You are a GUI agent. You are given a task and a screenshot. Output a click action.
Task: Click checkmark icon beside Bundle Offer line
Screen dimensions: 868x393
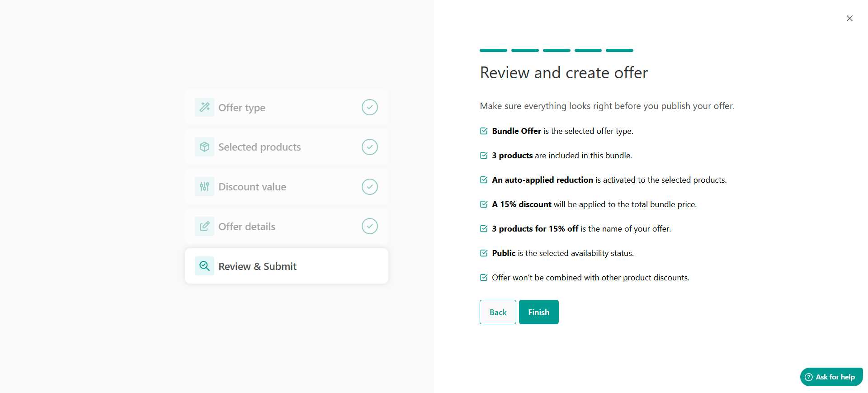click(x=484, y=131)
